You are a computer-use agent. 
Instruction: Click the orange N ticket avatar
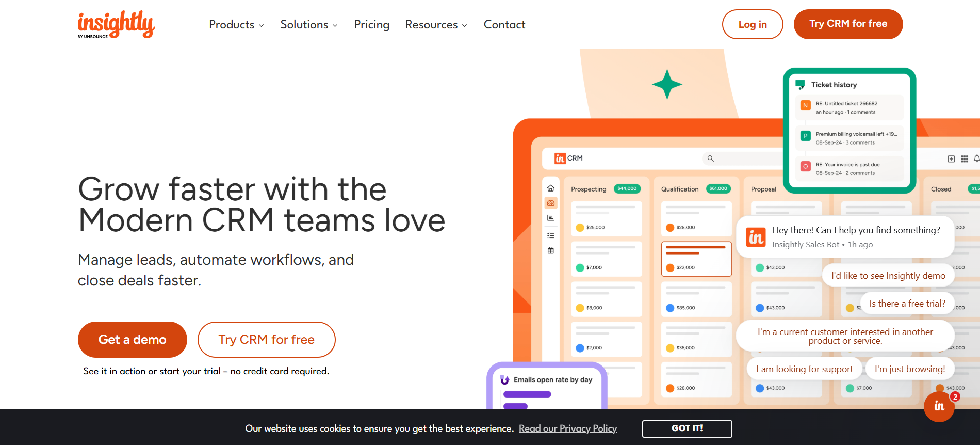(805, 105)
